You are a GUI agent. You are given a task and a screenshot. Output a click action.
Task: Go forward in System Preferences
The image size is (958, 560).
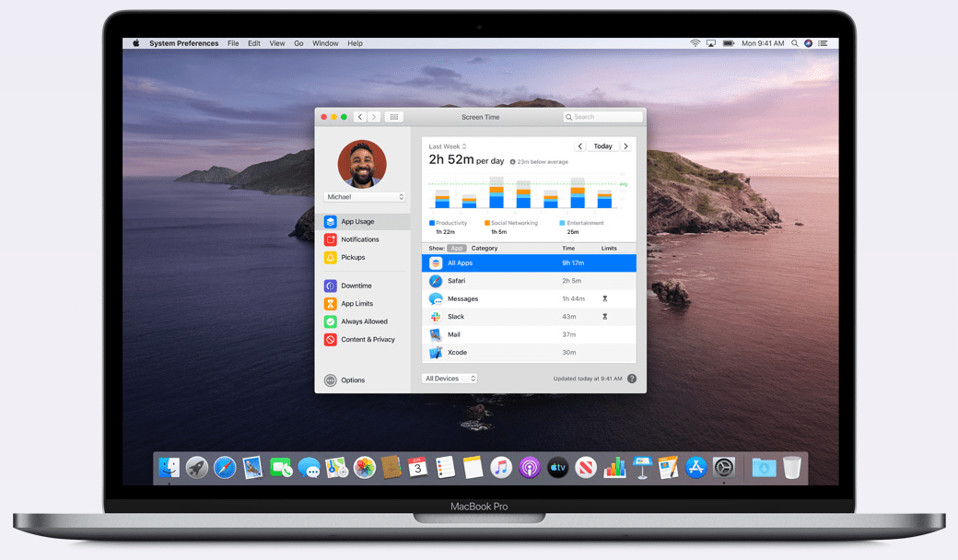tap(374, 117)
